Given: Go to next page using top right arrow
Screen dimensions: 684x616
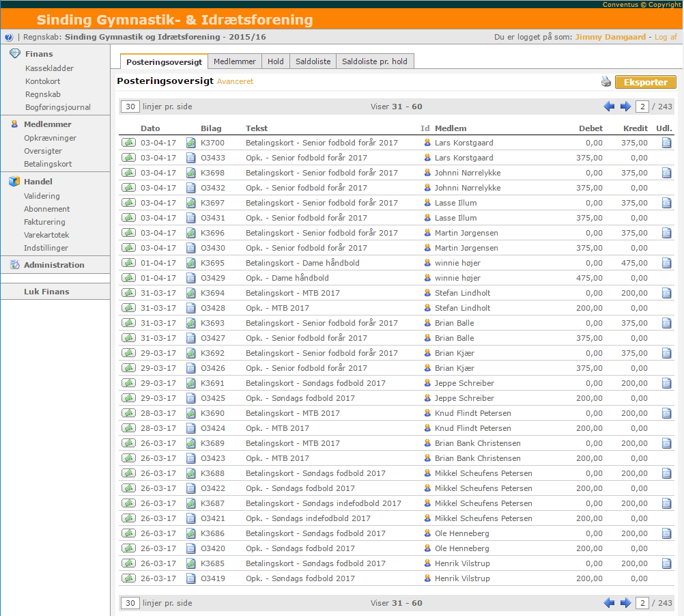Looking at the screenshot, I should tap(625, 107).
